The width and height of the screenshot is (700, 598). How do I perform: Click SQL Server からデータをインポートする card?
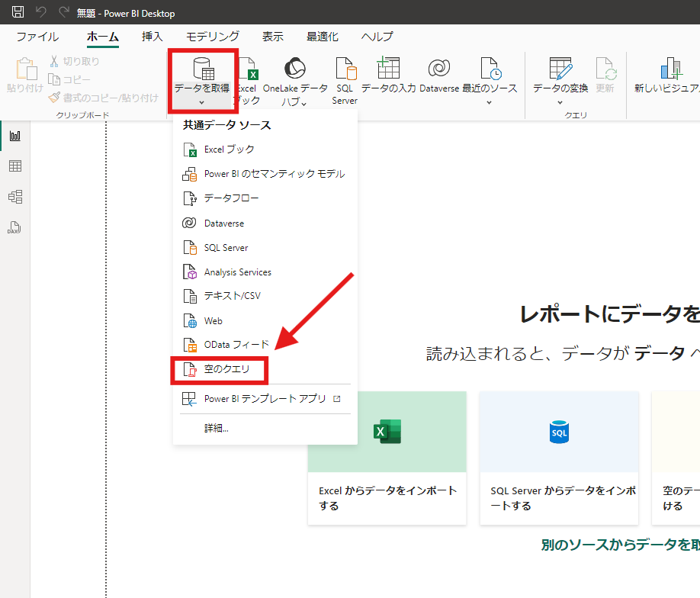pos(559,458)
